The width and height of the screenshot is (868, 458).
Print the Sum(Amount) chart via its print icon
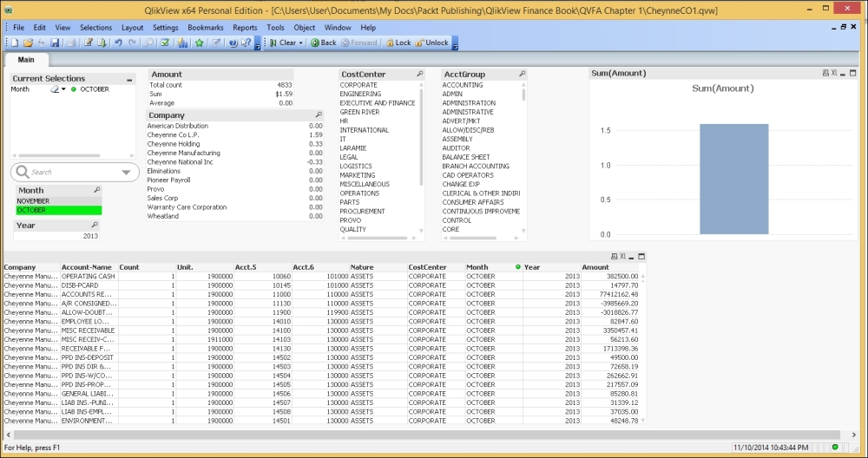pyautogui.click(x=825, y=73)
